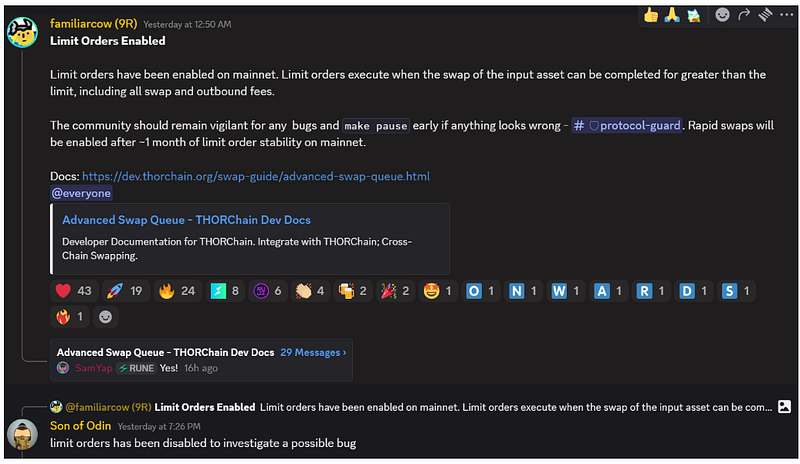React with the thumbs up quick emoji
800x464 pixels.
[x=651, y=15]
